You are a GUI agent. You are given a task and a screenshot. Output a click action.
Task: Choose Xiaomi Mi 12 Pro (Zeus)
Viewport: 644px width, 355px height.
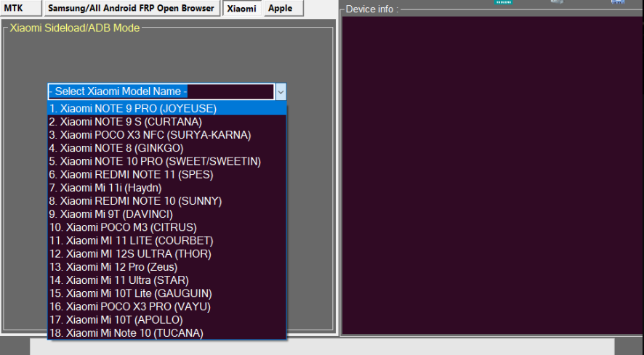pos(167,267)
